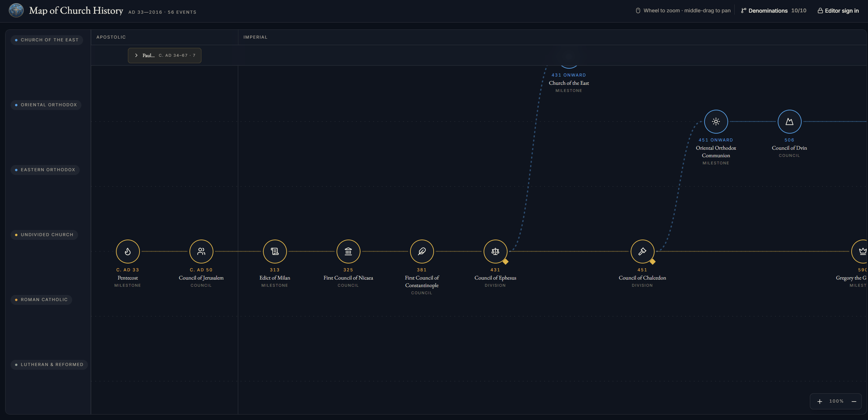Click the 100% zoom level readout
Image resolution: width=868 pixels, height=420 pixels.
point(836,401)
